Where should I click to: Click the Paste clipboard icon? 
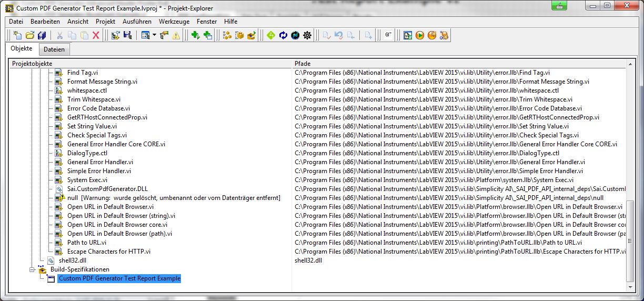tap(84, 36)
